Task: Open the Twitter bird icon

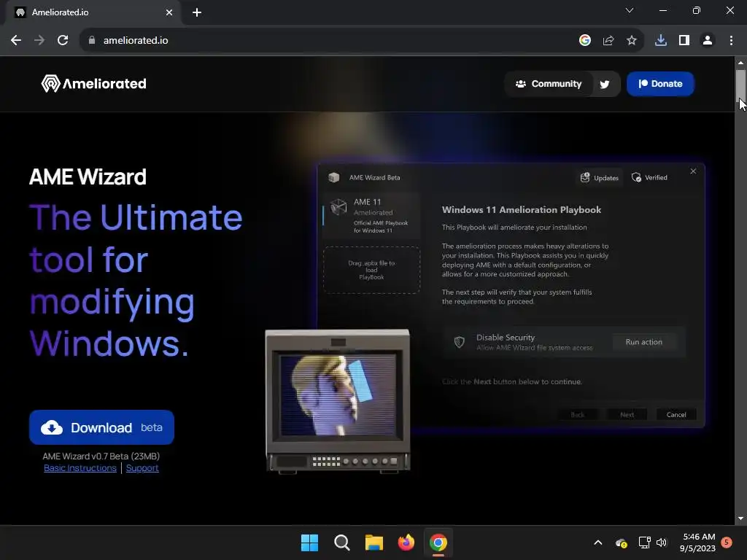Action: (605, 85)
